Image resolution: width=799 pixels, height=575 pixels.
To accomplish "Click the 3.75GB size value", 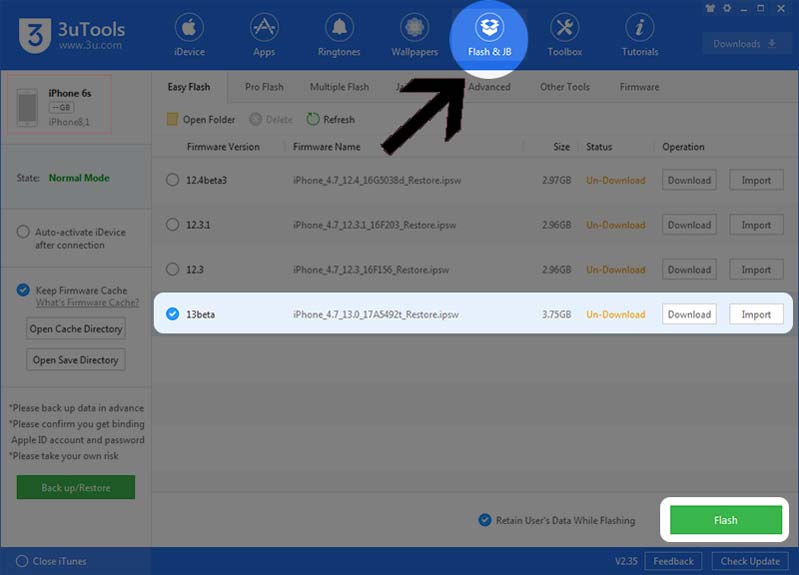I will coord(556,315).
